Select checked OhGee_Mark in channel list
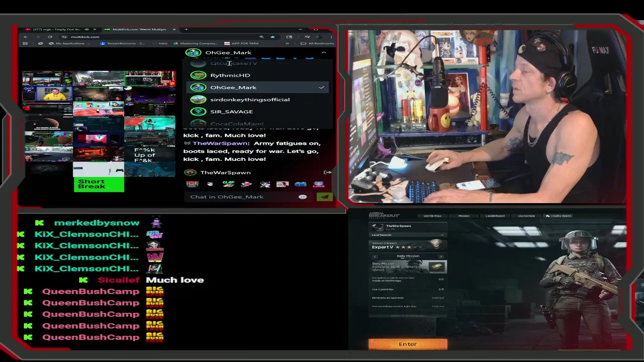 point(257,87)
